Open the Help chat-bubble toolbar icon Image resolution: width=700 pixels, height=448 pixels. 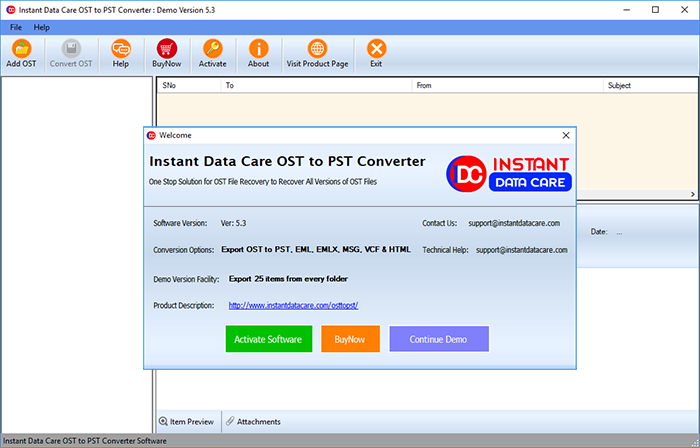(121, 48)
